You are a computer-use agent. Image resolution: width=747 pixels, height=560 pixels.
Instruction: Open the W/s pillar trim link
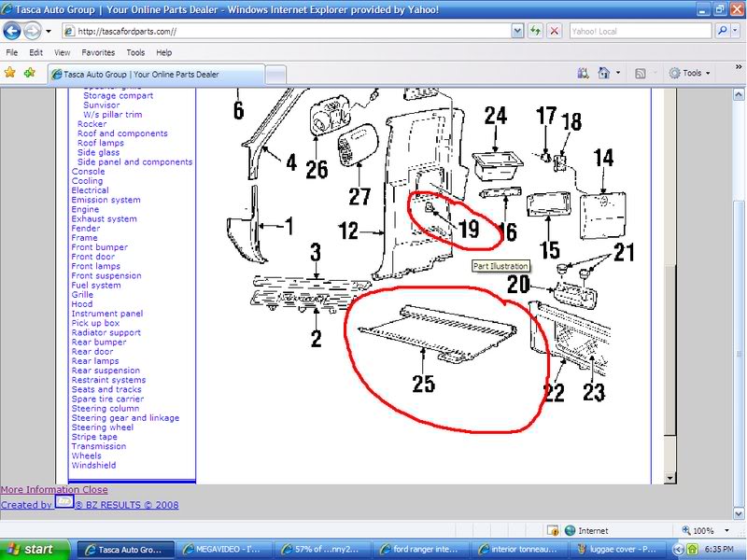tap(112, 114)
